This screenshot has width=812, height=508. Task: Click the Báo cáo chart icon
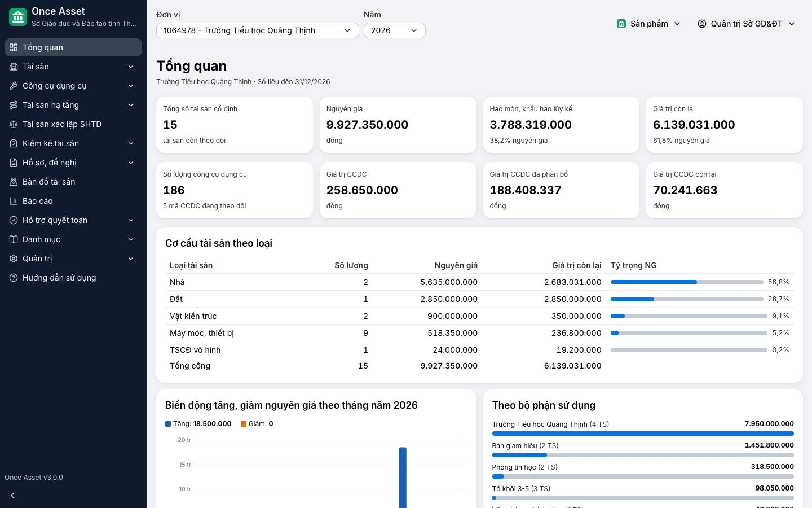point(14,201)
